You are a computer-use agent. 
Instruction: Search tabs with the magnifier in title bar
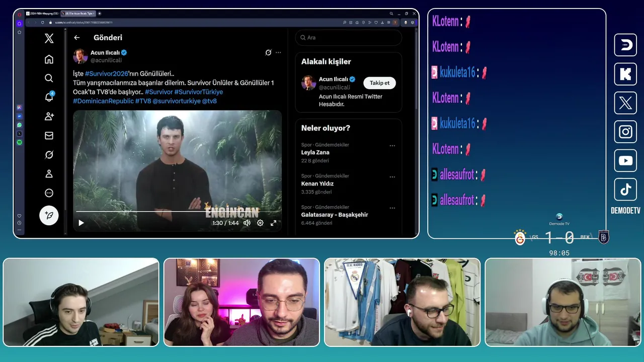[391, 14]
